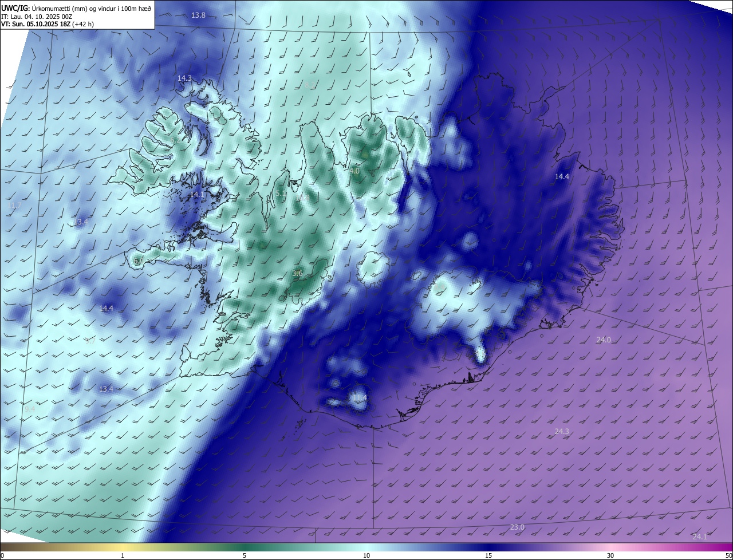Select the 11.4 value label
Viewport: 733px width, 560px height.
pyautogui.click(x=360, y=397)
